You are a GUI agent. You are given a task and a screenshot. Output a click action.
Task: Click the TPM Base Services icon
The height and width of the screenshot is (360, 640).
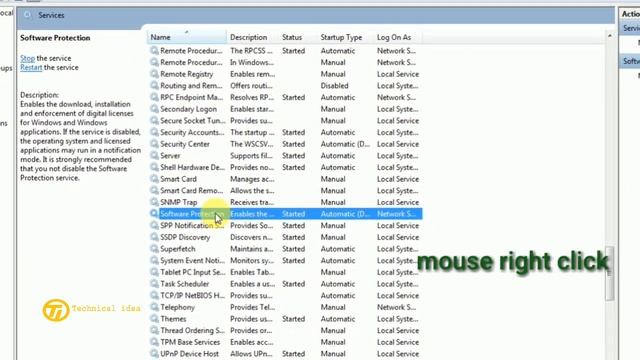154,342
